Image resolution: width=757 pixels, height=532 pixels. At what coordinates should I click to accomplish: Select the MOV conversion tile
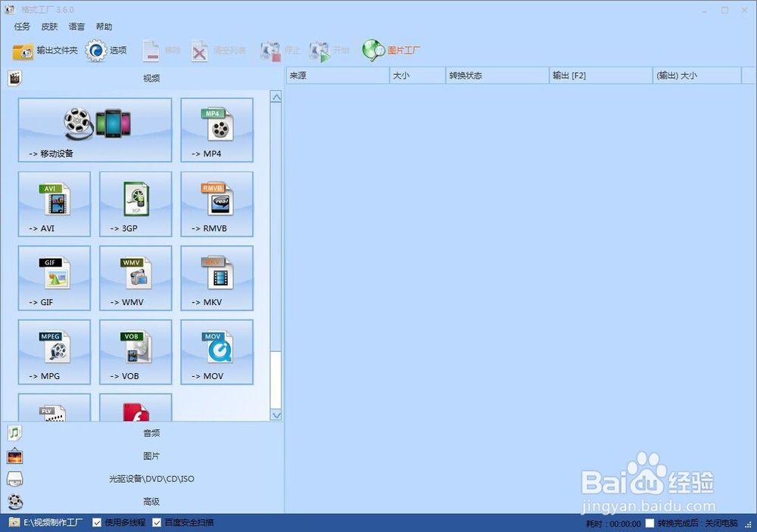pos(217,352)
